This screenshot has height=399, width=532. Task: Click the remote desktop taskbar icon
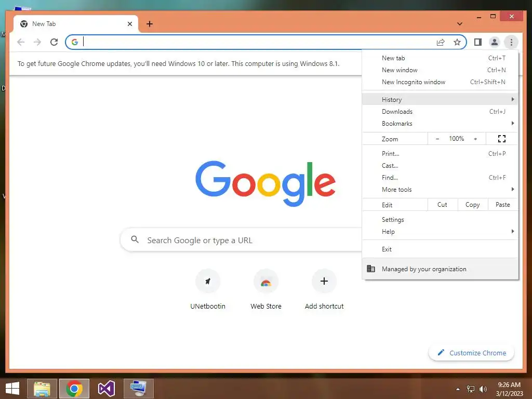[138, 389]
